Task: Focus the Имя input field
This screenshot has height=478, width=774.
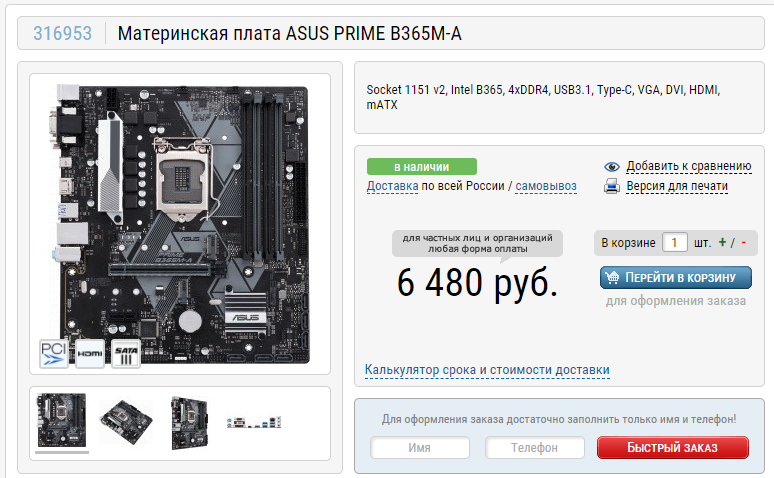Action: click(x=420, y=447)
